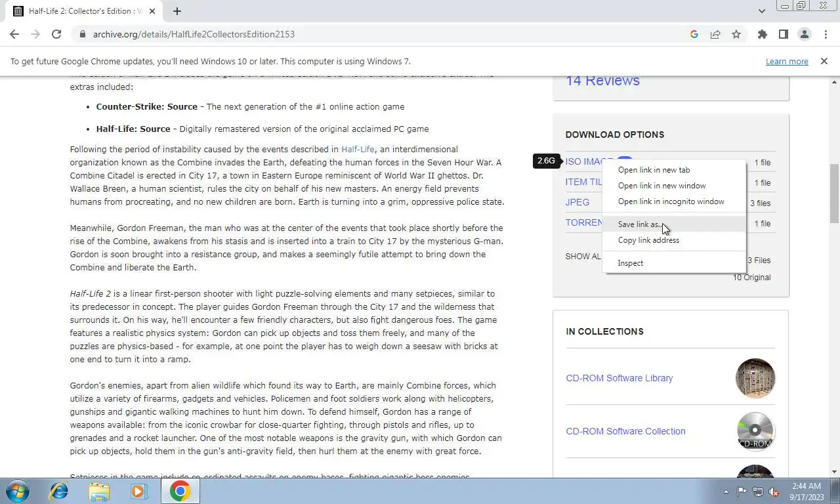Click the forward navigation arrow
The image size is (840, 504).
35,34
